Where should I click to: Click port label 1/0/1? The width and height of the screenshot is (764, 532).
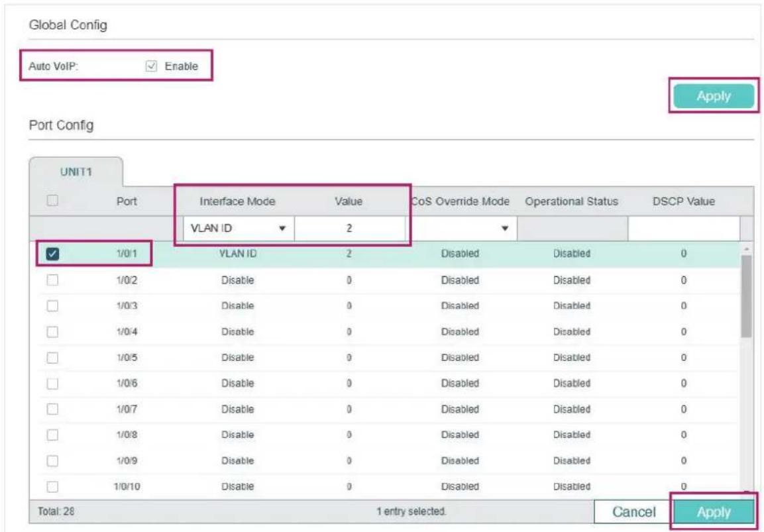click(x=127, y=254)
